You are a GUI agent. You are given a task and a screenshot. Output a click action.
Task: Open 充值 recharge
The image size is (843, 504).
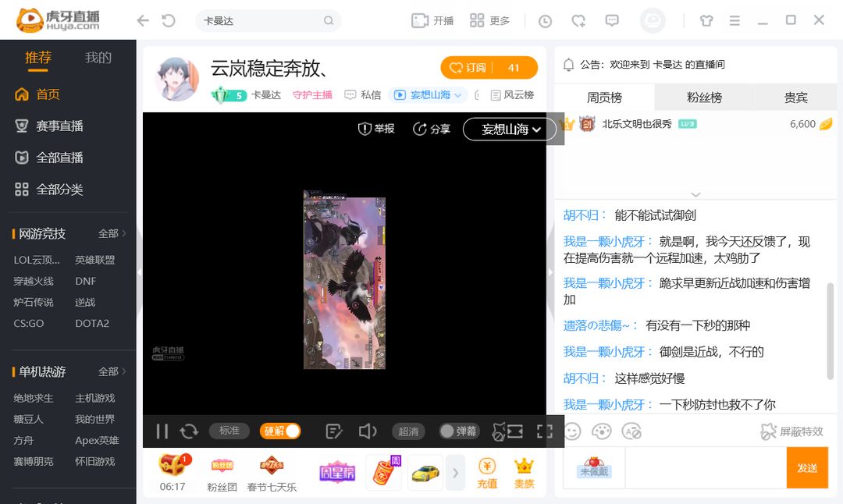[487, 473]
